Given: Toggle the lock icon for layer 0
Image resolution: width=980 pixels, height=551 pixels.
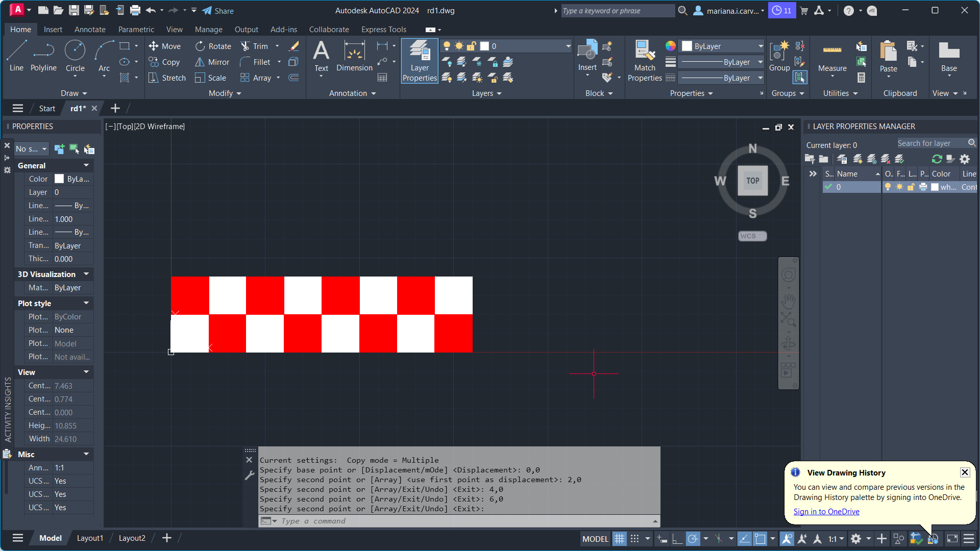Looking at the screenshot, I should (911, 187).
